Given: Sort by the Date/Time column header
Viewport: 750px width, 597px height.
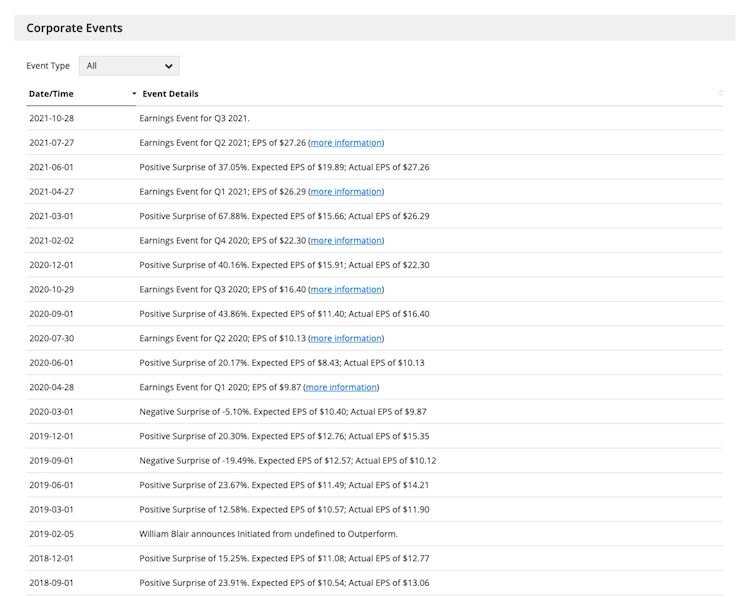Looking at the screenshot, I should (51, 94).
